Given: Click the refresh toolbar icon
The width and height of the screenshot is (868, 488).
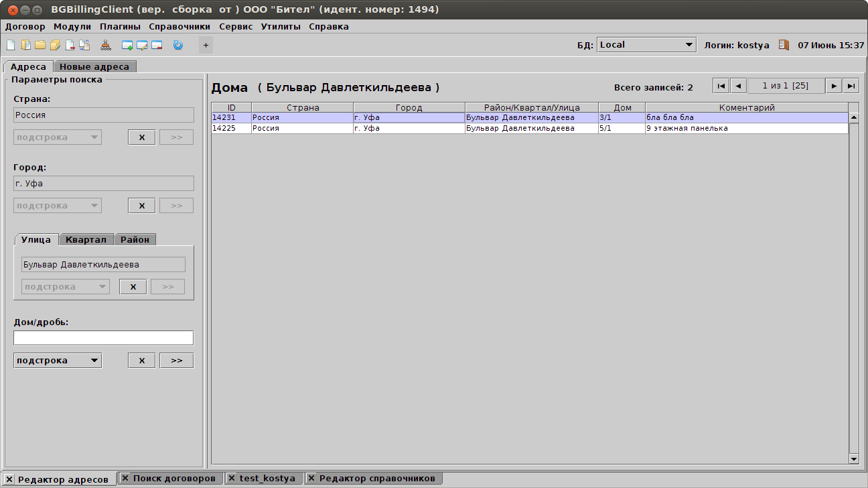Looking at the screenshot, I should tap(177, 45).
